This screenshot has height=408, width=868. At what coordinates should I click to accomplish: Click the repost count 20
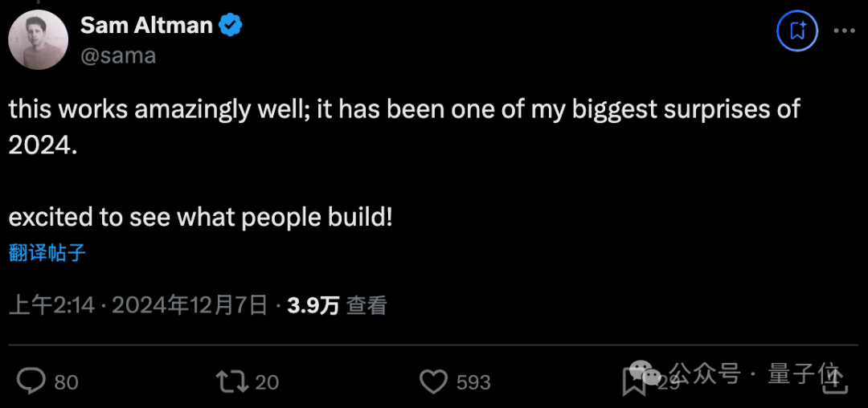266,382
